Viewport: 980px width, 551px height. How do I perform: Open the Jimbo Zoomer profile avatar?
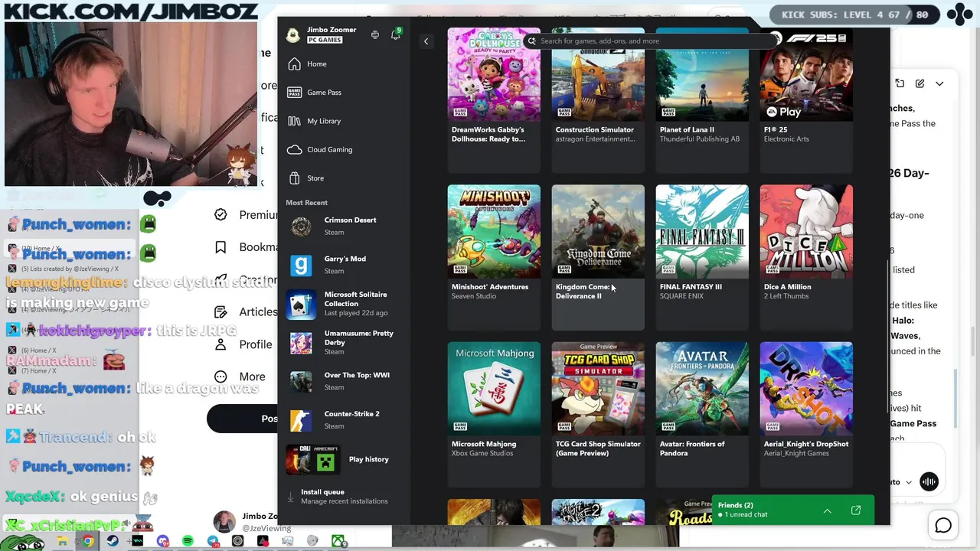(293, 34)
